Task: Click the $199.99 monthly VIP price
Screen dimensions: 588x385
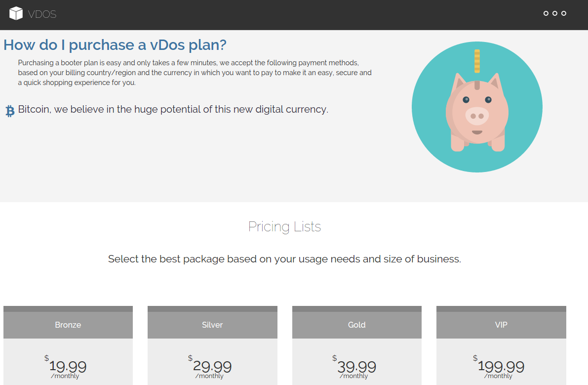Action: coord(501,367)
